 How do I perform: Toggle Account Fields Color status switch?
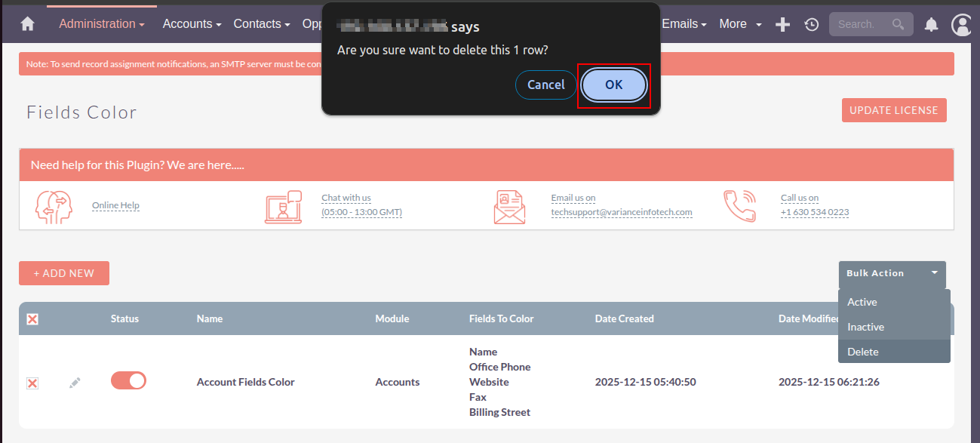[x=128, y=381]
